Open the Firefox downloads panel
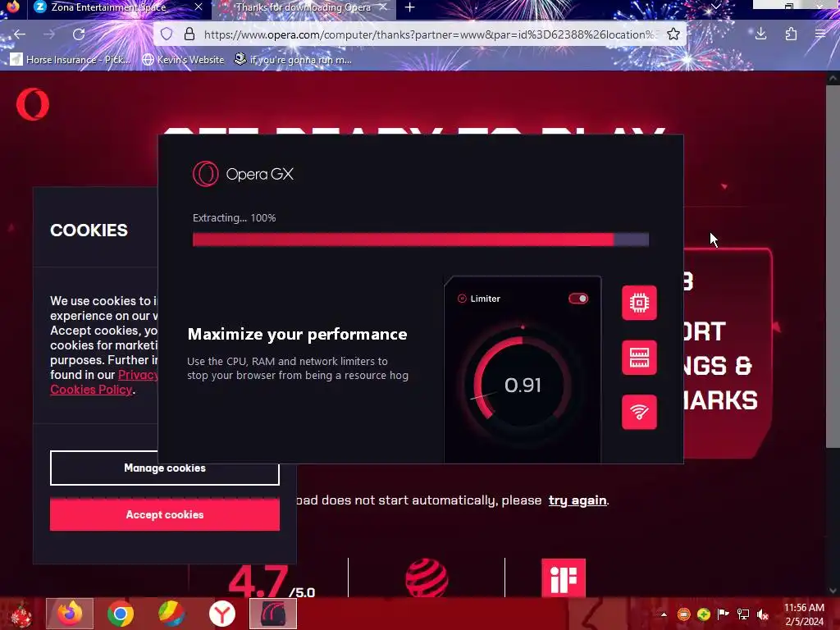 click(760, 34)
